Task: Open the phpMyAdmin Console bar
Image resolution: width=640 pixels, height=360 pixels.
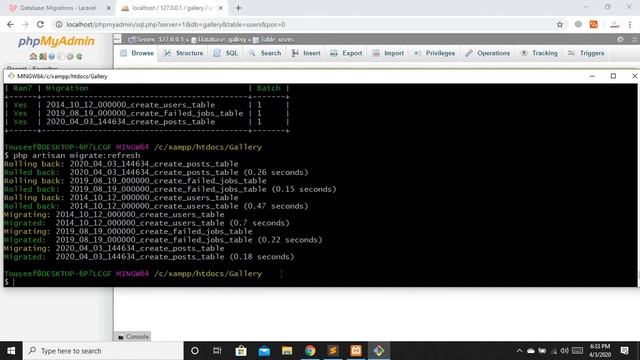Action: pos(133,337)
